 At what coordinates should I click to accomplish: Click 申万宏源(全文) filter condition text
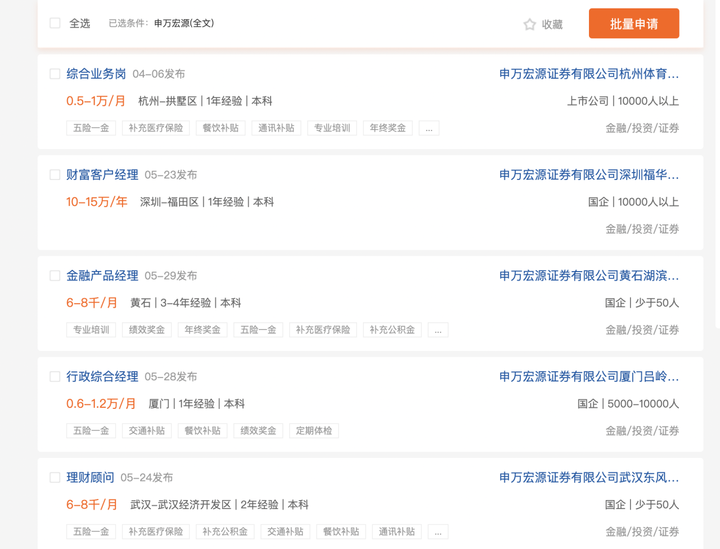[x=184, y=23]
